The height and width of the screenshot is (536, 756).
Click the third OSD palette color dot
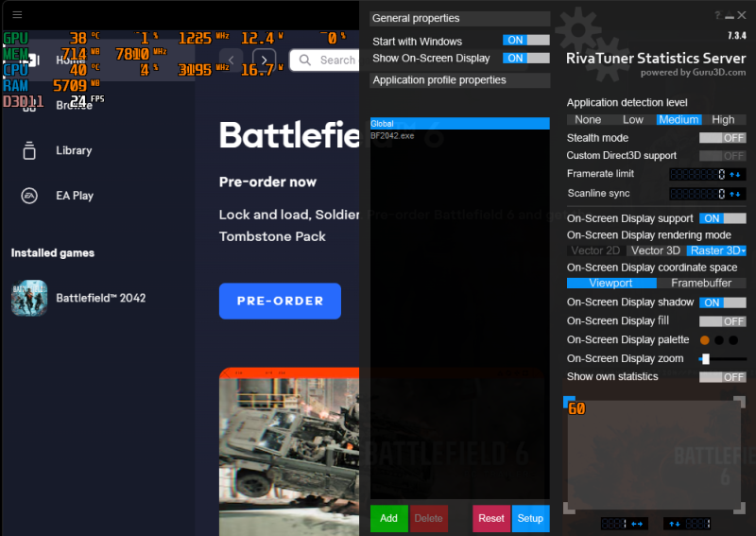pyautogui.click(x=733, y=340)
